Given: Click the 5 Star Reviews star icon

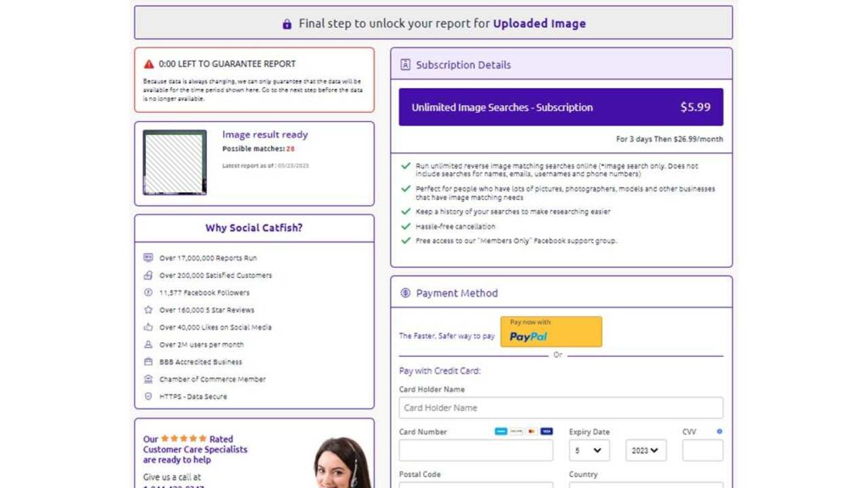Looking at the screenshot, I should (148, 310).
